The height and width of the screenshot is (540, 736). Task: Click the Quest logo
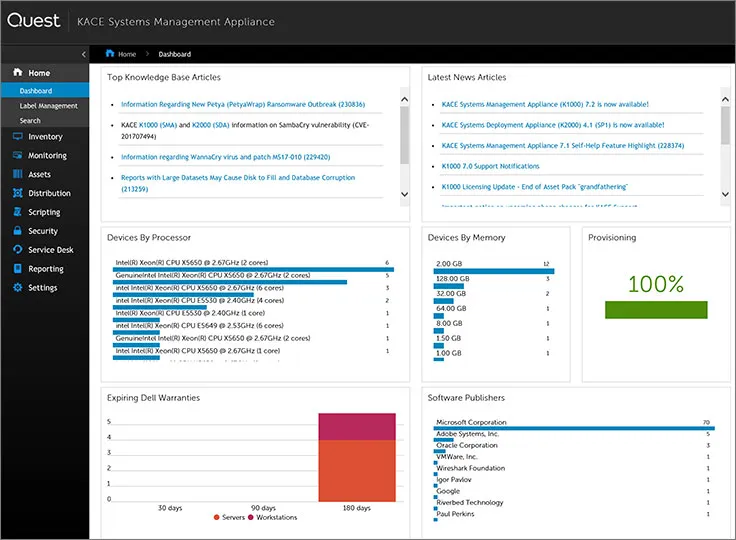point(33,20)
